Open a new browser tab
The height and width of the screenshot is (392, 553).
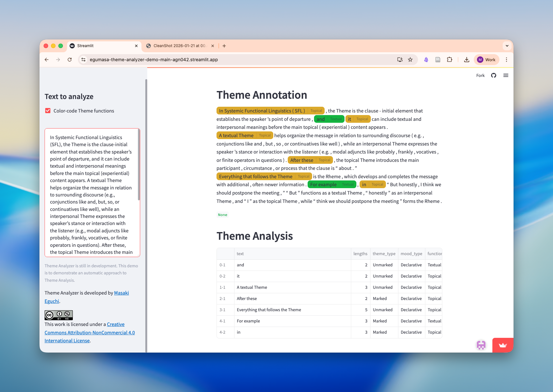pos(224,46)
